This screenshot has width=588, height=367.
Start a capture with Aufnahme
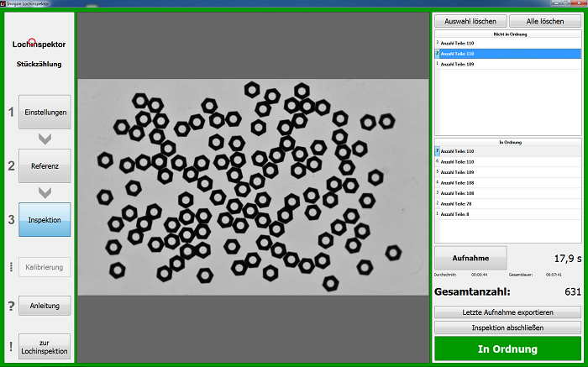470,257
